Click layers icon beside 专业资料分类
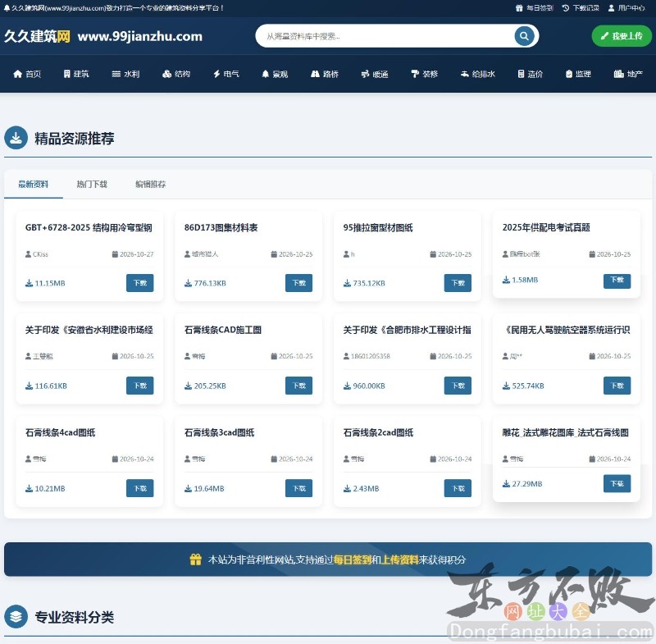This screenshot has height=644, width=656. click(16, 616)
